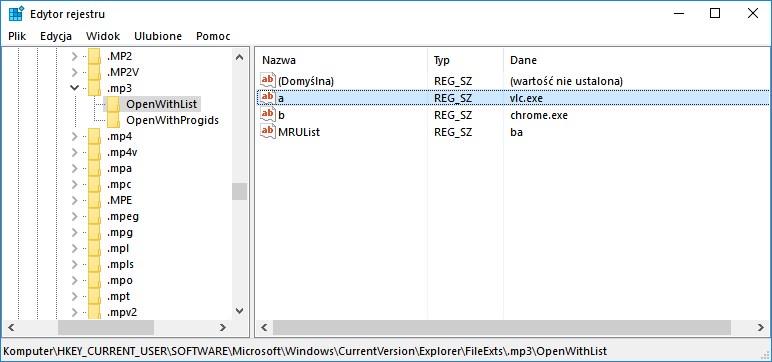This screenshot has height=362, width=772.
Task: Open the Plik menu
Action: coord(17,36)
